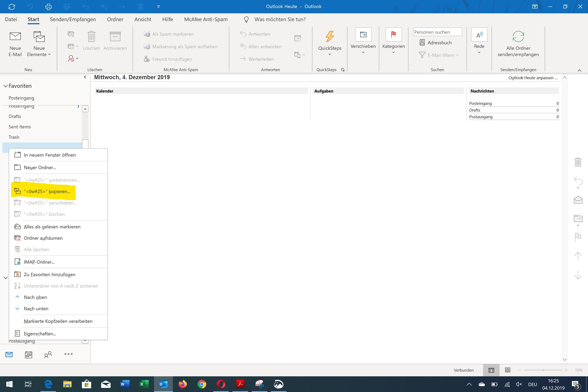Click the print icon in quick access toolbar
588x392 pixels.
click(x=48, y=6)
